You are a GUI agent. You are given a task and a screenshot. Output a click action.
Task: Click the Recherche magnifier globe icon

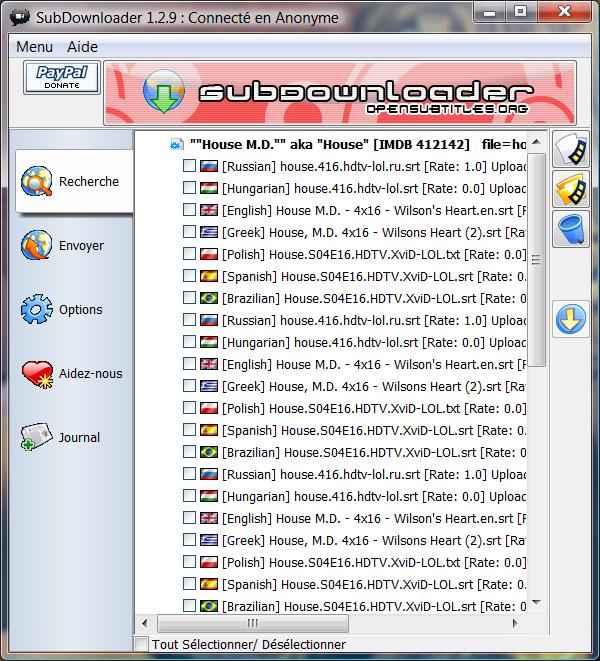pyautogui.click(x=37, y=181)
